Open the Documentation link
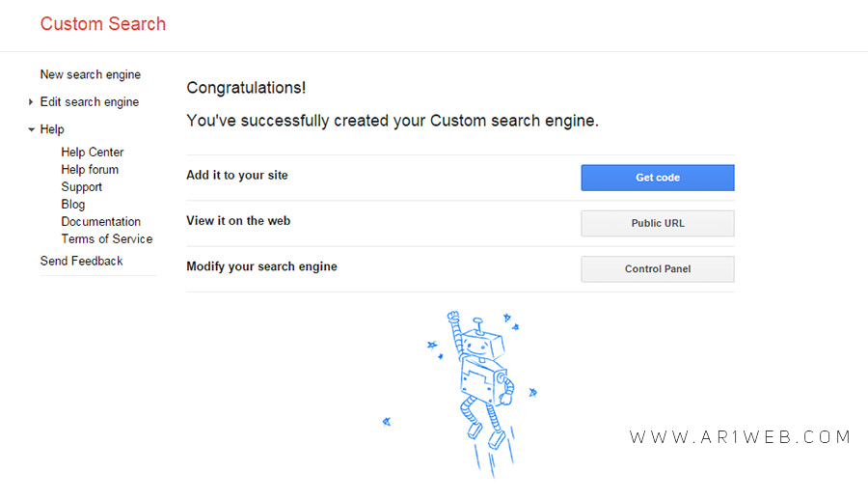The width and height of the screenshot is (868, 500). (100, 221)
